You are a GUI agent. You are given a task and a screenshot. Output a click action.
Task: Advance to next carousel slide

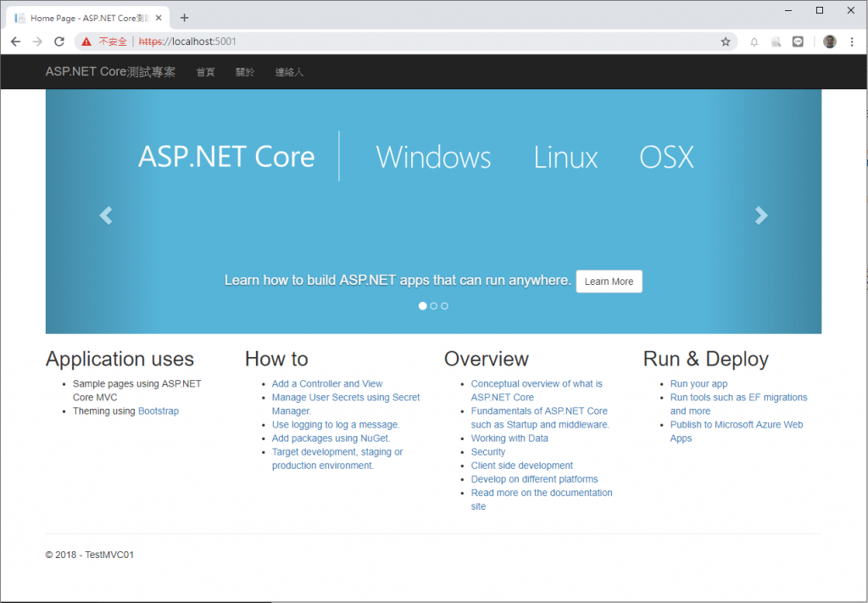[761, 215]
